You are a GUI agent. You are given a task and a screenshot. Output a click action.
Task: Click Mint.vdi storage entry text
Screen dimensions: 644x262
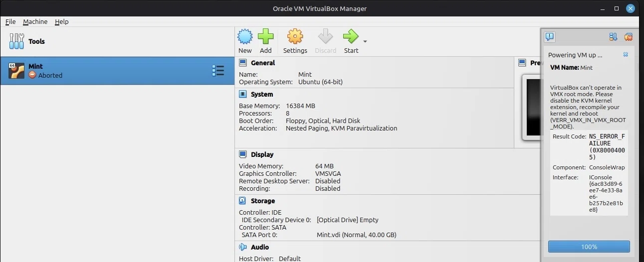pos(356,235)
